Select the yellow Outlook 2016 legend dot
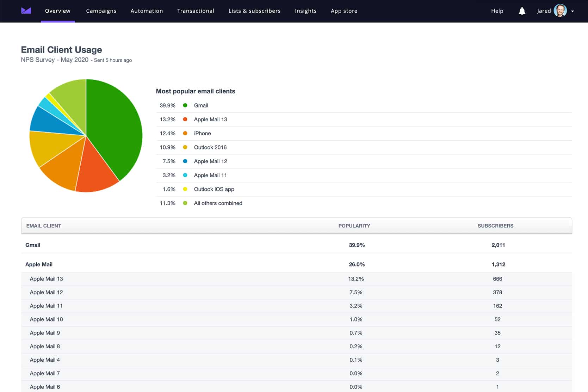 click(x=185, y=147)
